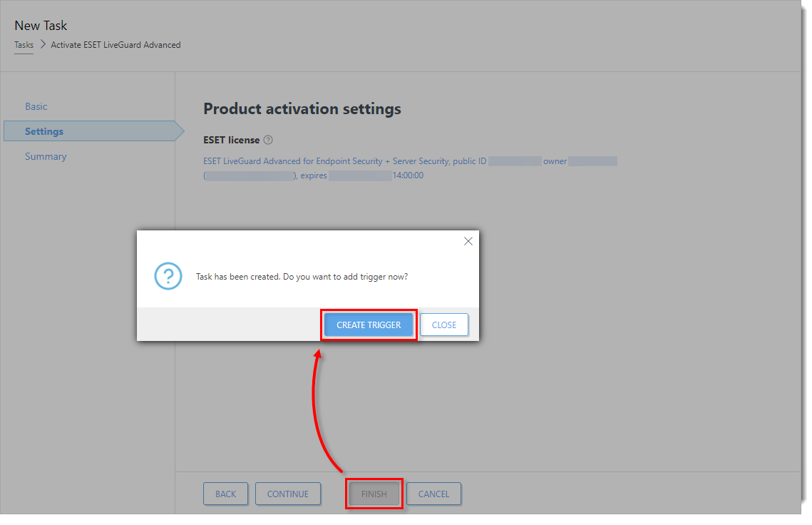
Task: Click the help icon beside ESET license
Action: (x=268, y=141)
